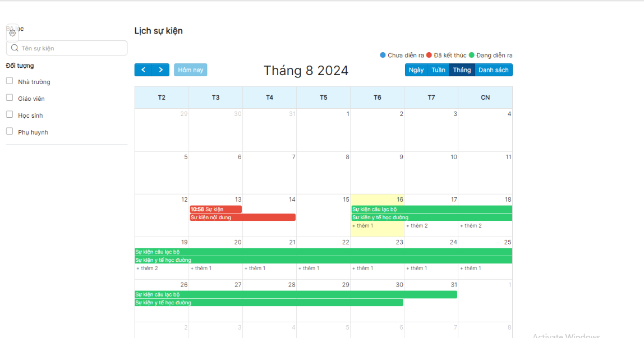Click the green "Đang diễn ra" legend dot

click(472, 55)
